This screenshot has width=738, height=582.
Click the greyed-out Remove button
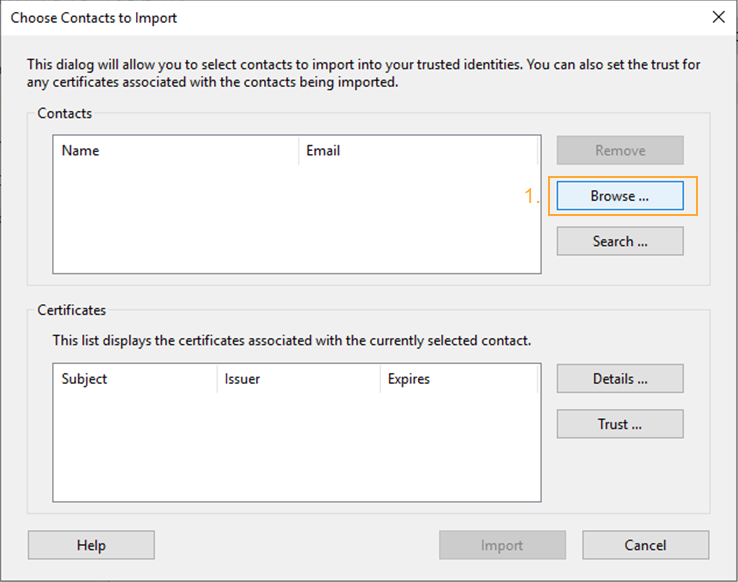coord(620,151)
